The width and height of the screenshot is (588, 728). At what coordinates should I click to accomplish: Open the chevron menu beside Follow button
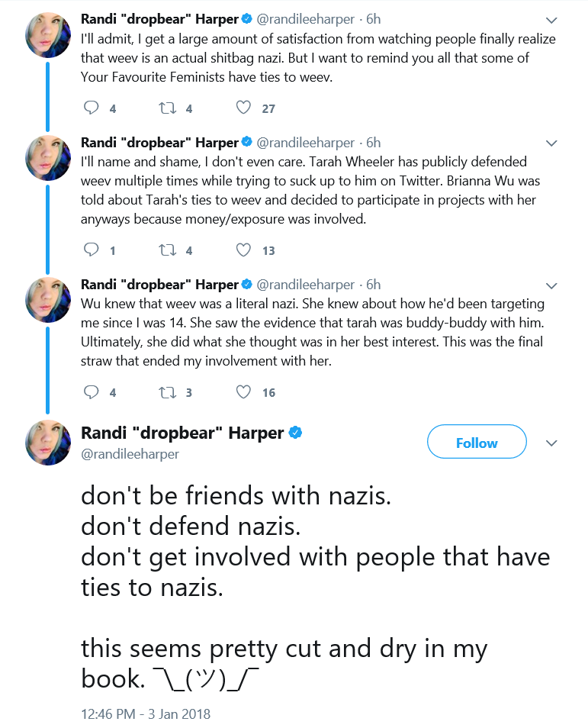click(551, 443)
